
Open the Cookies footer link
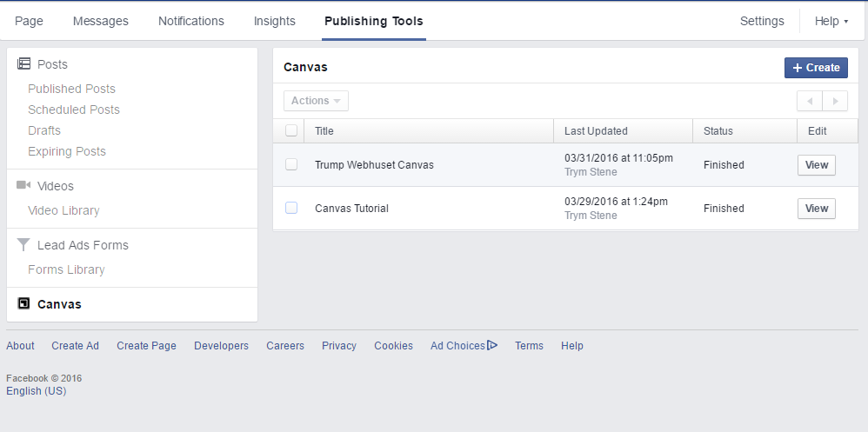point(394,346)
